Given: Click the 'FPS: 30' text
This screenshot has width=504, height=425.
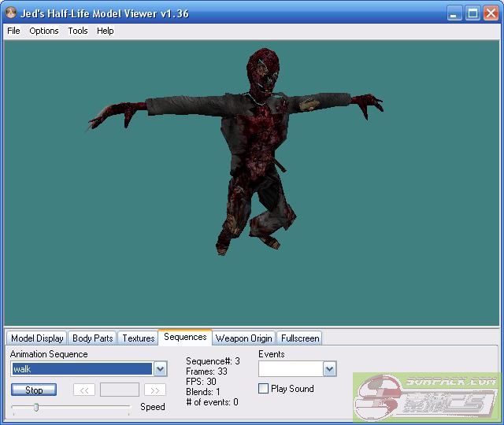Looking at the screenshot, I should click(x=201, y=382).
